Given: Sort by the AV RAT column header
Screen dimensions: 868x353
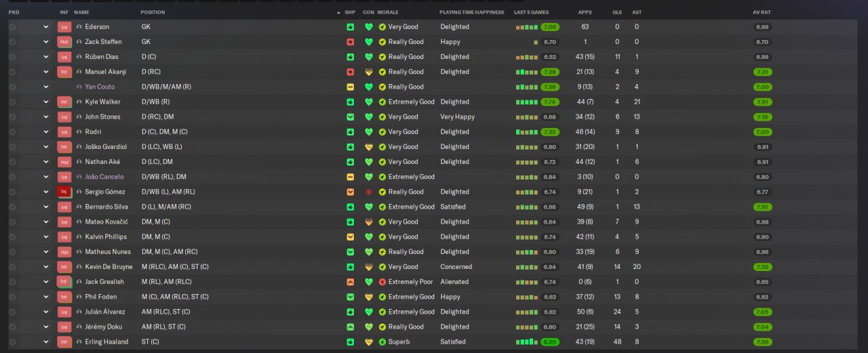Looking at the screenshot, I should point(762,12).
